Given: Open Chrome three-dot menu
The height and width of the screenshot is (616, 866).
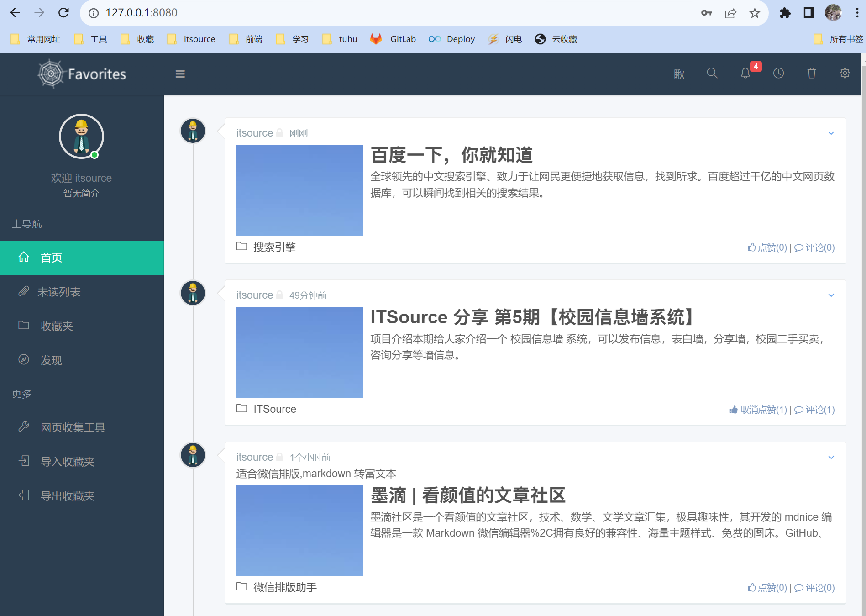Looking at the screenshot, I should (x=857, y=13).
